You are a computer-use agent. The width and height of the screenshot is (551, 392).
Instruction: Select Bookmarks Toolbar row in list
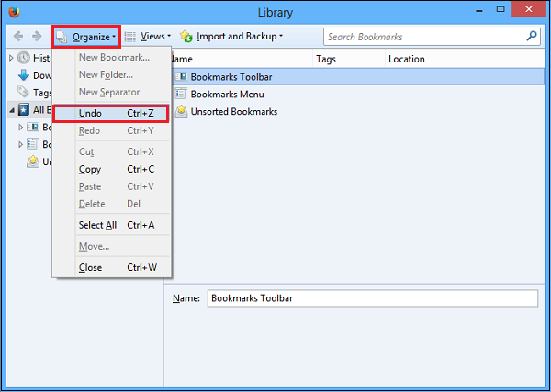point(358,77)
